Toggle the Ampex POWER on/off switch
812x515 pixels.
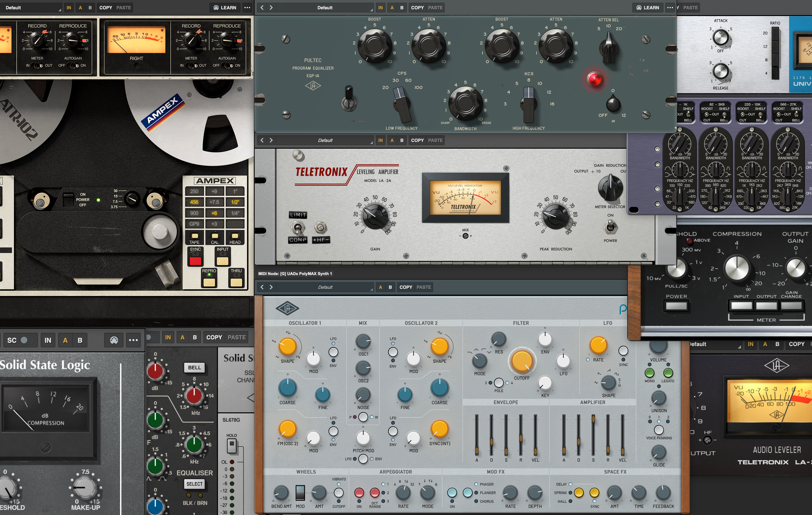(68, 199)
